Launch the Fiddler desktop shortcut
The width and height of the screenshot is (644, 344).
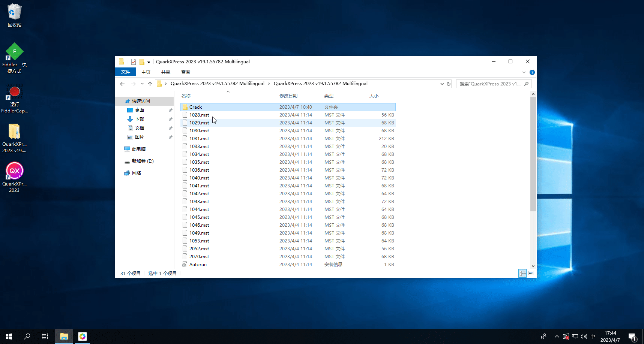14,58
